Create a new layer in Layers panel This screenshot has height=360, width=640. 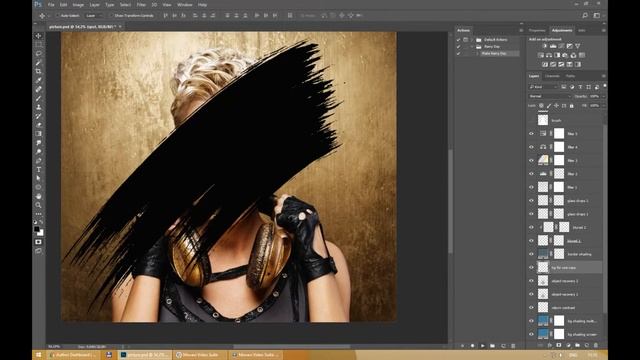point(587,345)
